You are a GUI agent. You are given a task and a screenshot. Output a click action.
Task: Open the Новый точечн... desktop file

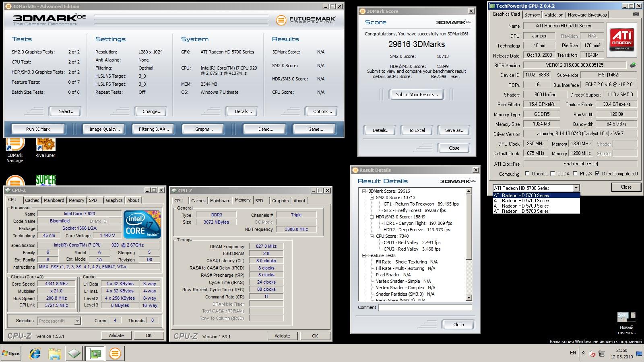pos(626,323)
